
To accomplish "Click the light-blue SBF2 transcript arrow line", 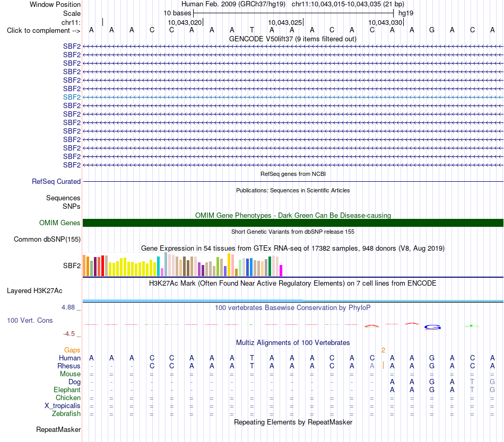I will coord(293,98).
